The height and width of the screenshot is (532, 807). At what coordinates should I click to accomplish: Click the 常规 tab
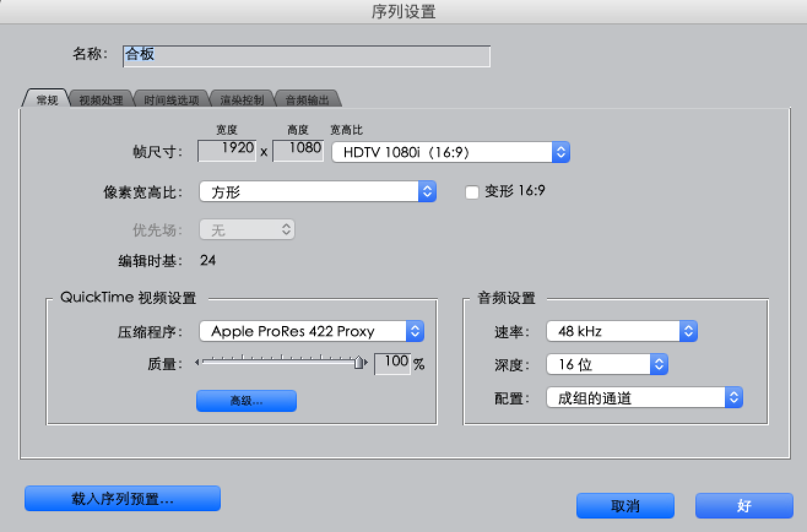[47, 100]
